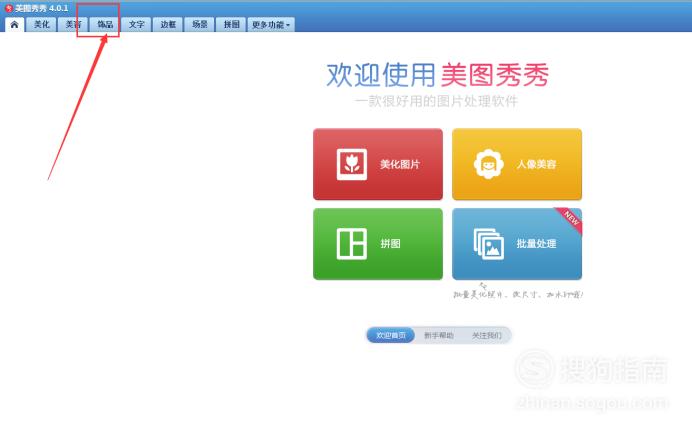The width and height of the screenshot is (692, 437).
Task: Click the 一款很好用的图片处理软件 subtitle
Action: tap(436, 101)
